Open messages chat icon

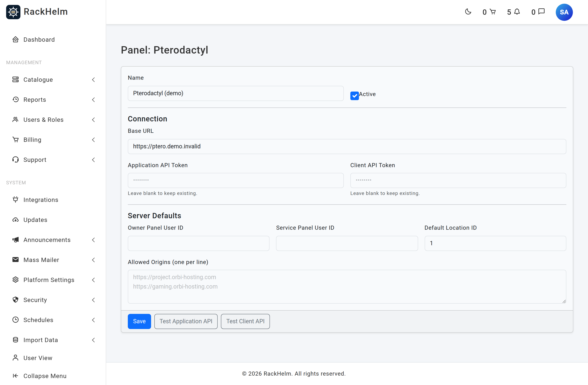(541, 11)
